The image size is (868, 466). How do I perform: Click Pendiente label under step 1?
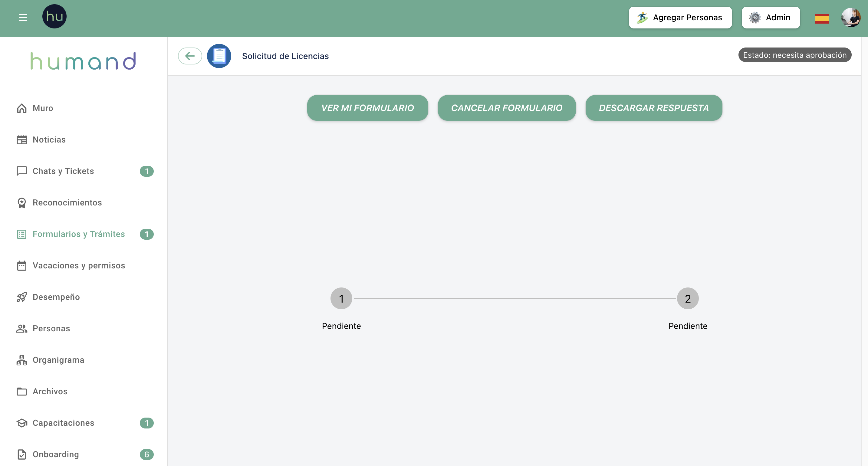tap(341, 326)
